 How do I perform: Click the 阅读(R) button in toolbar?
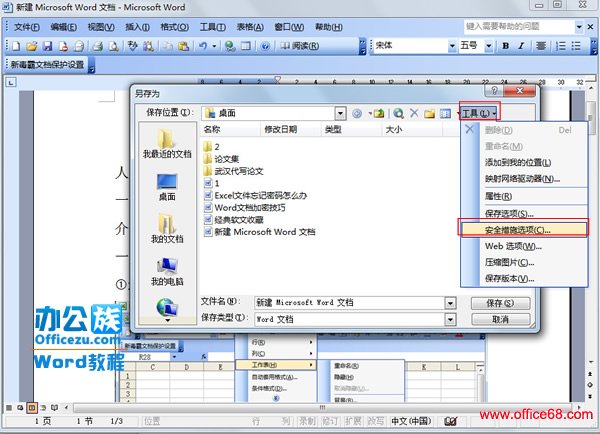pyautogui.click(x=299, y=46)
